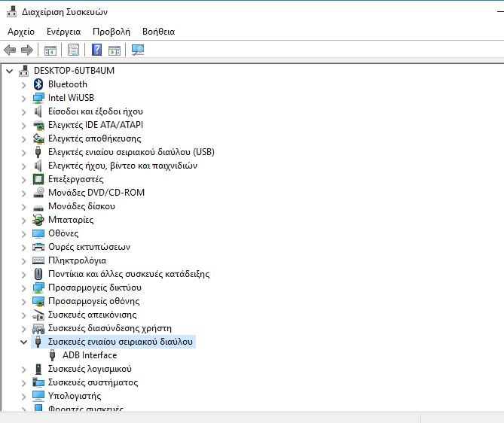Select the Intel WiUSB entry
504x423 pixels.
point(71,98)
